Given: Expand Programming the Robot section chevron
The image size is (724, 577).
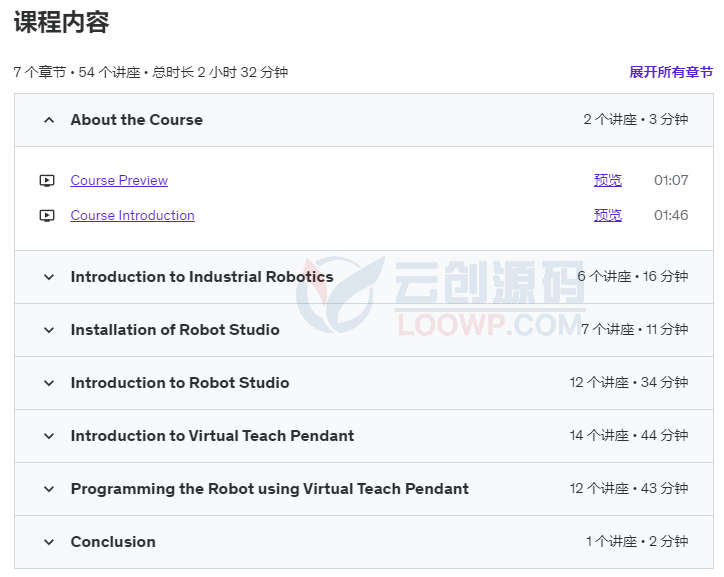Looking at the screenshot, I should [49, 489].
